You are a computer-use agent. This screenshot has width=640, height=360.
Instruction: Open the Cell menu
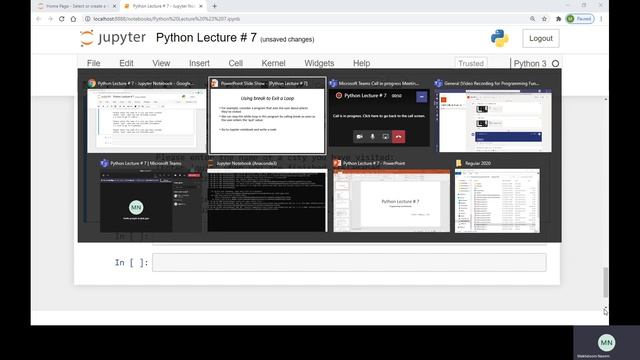click(x=236, y=63)
